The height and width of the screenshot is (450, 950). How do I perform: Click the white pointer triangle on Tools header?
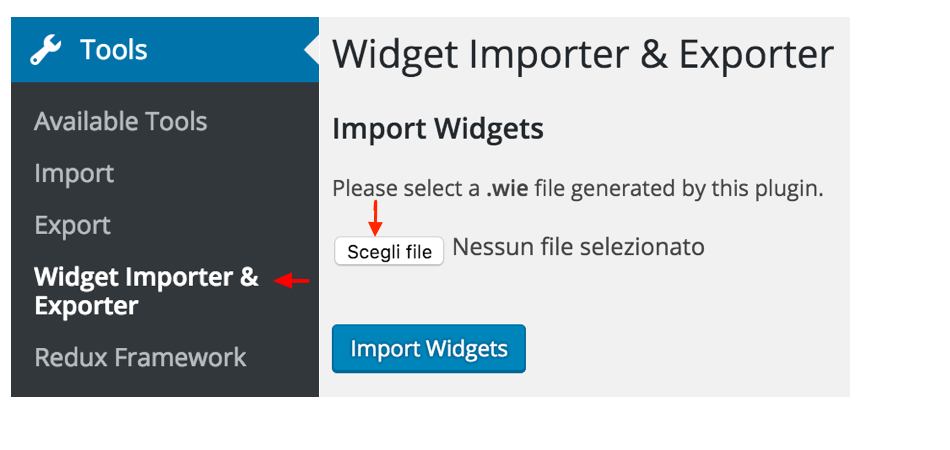[311, 50]
